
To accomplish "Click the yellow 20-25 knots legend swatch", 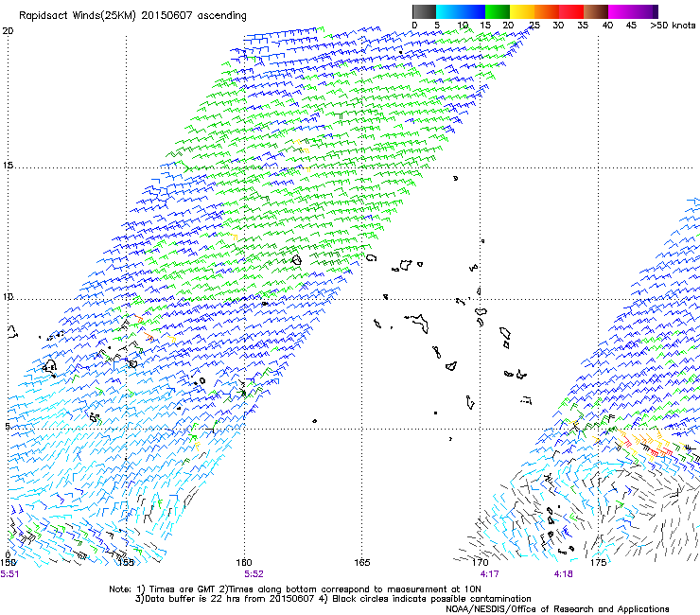I will pos(522,11).
